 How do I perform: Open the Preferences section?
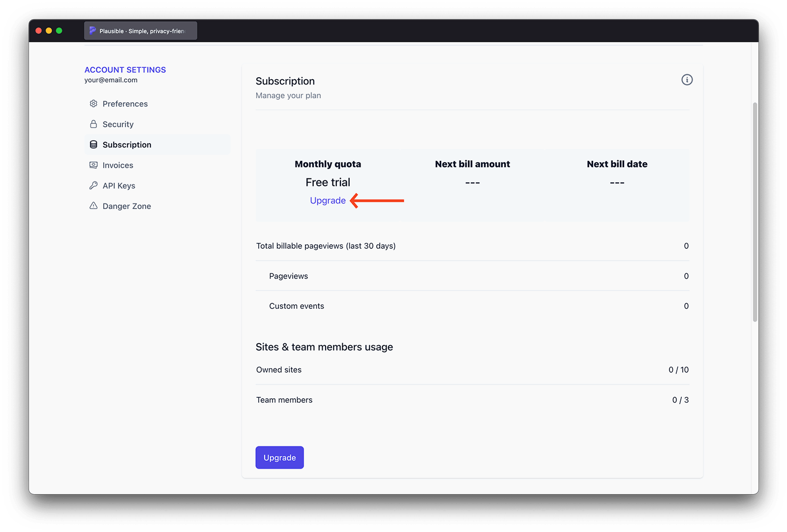[x=125, y=103]
